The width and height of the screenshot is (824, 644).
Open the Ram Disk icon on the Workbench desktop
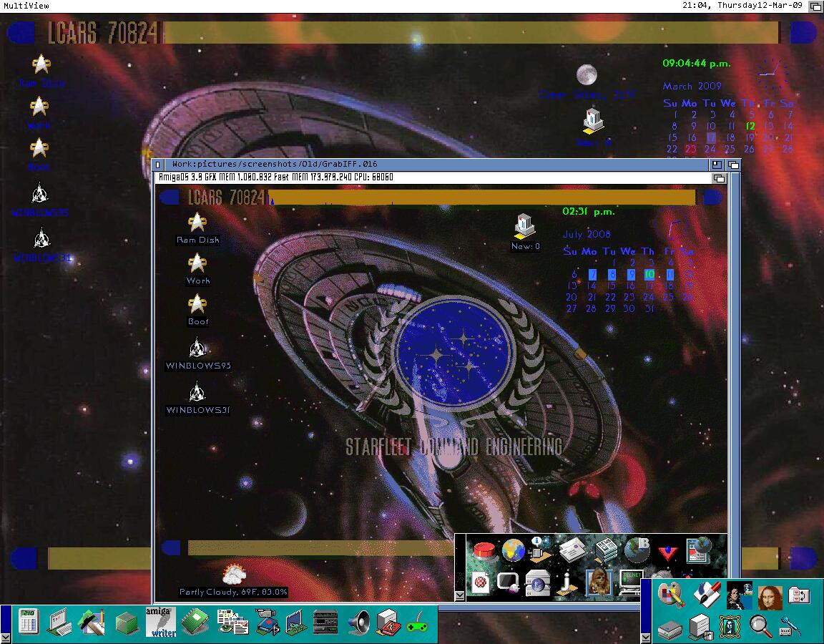pyautogui.click(x=41, y=64)
